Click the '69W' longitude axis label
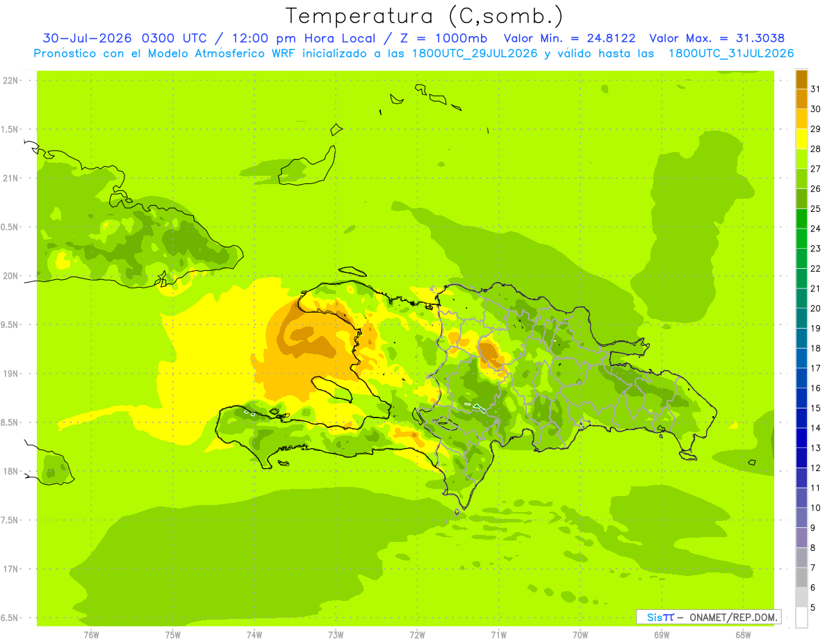 tap(662, 635)
